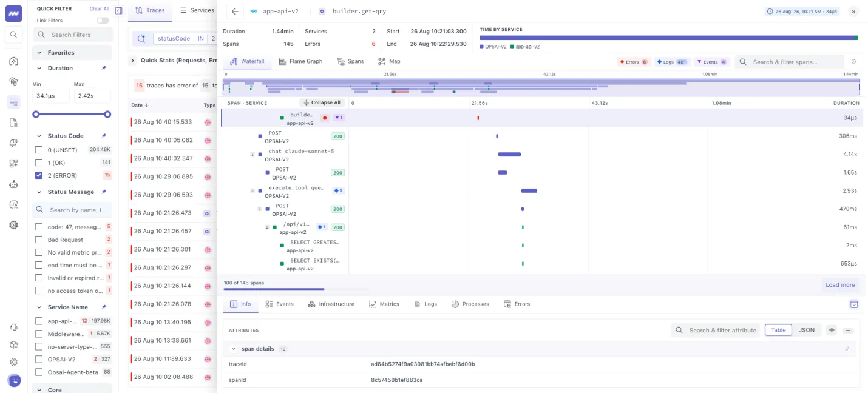The width and height of the screenshot is (868, 393).
Task: Collapse the quick filter panel icon
Action: click(118, 10)
